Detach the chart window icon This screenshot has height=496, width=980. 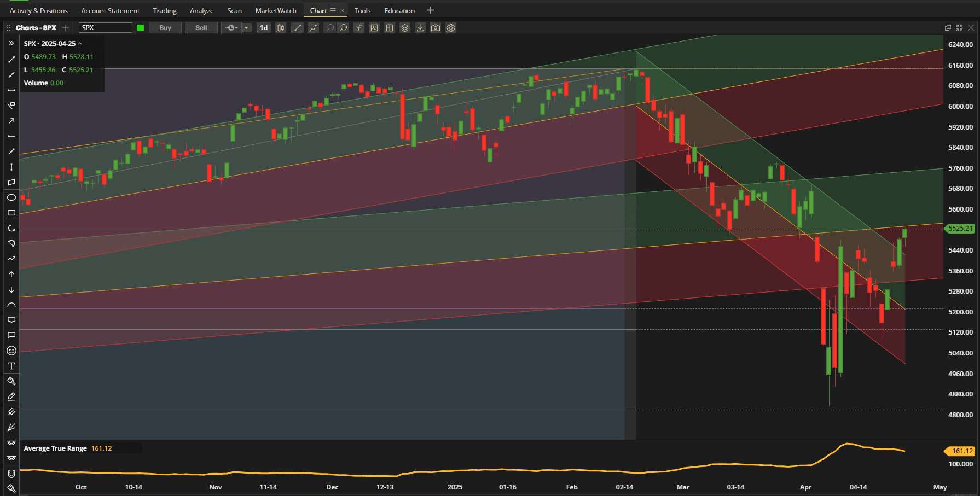948,28
